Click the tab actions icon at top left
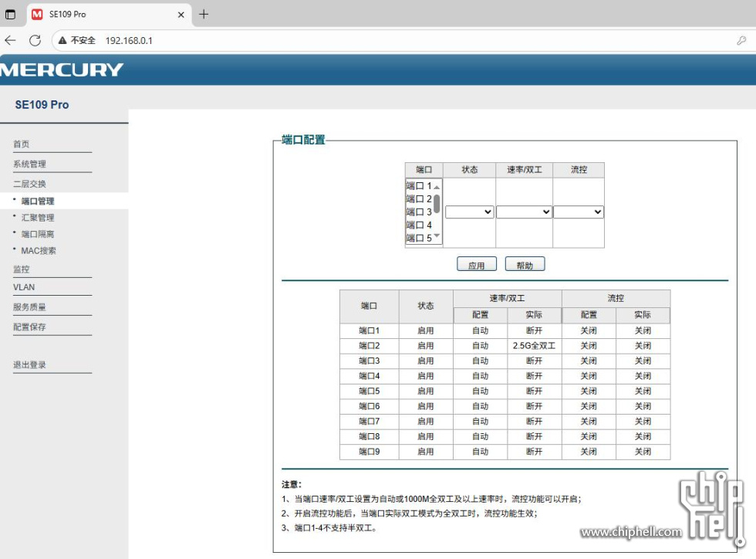Viewport: 756px width, 559px height. click(11, 15)
